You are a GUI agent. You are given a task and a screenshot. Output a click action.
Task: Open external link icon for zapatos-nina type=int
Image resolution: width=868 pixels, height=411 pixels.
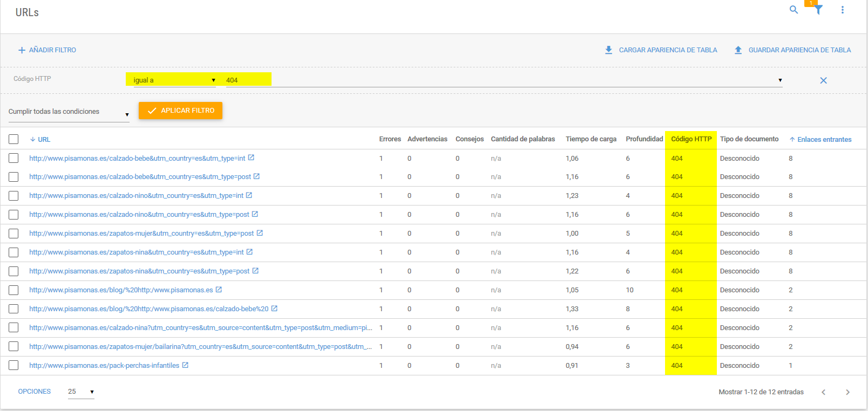[249, 252]
